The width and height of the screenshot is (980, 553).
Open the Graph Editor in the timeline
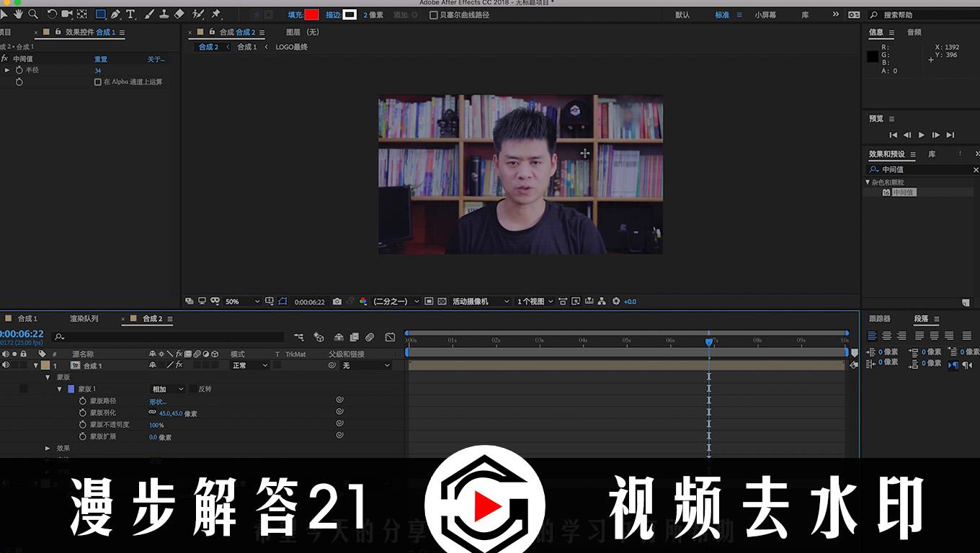[x=390, y=337]
